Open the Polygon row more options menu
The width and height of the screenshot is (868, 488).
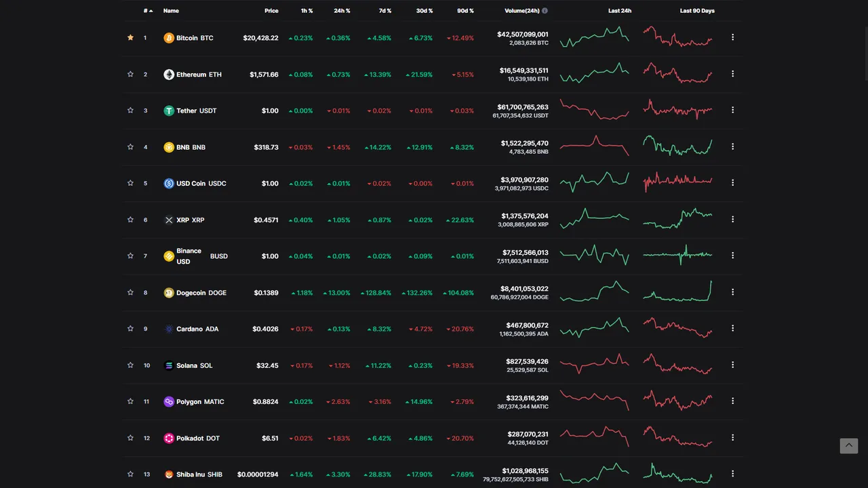732,401
